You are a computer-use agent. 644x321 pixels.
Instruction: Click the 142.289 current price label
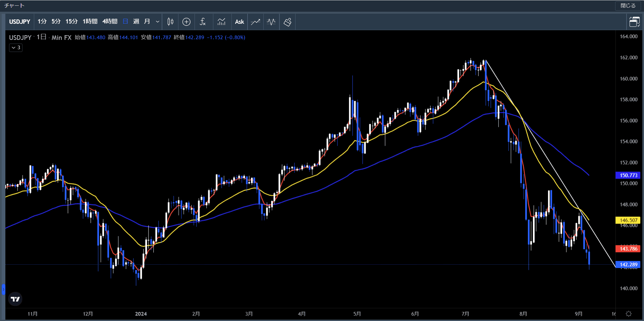point(628,264)
